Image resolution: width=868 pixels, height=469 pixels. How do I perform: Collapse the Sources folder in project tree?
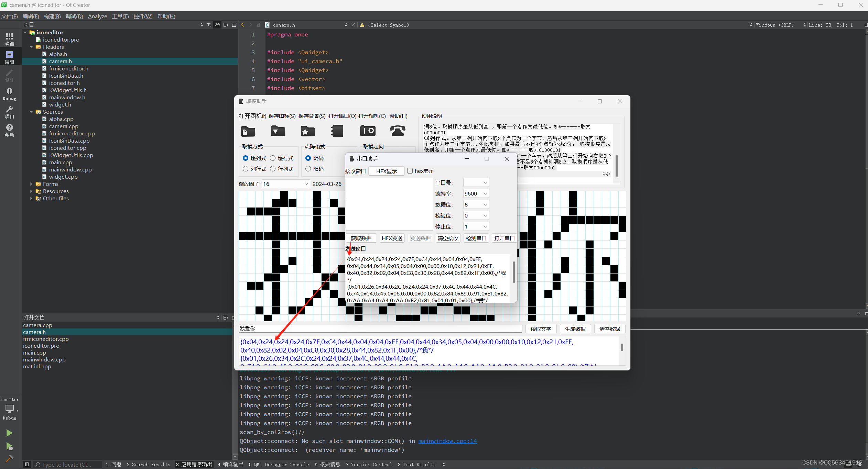click(31, 112)
